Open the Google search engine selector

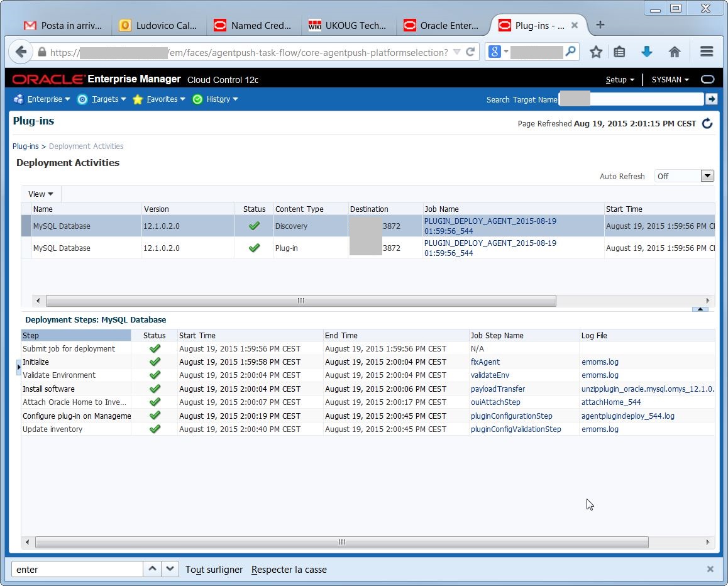(497, 52)
